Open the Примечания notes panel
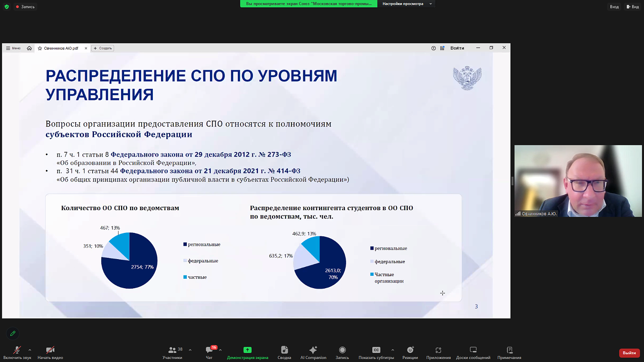Viewport: 644px width, 362px height. coord(509,353)
